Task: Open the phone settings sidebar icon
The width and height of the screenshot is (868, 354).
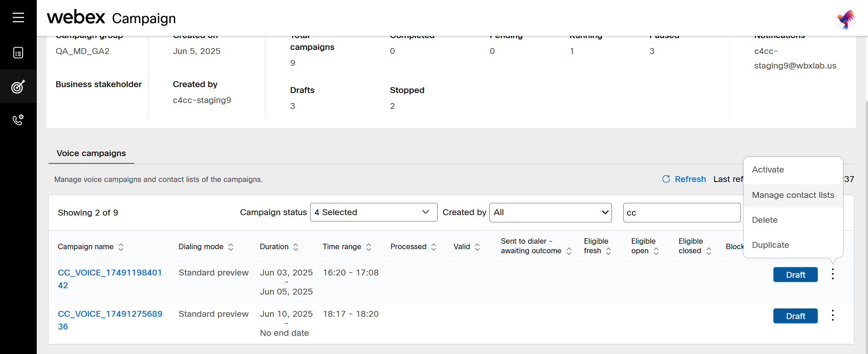Action: [x=18, y=120]
